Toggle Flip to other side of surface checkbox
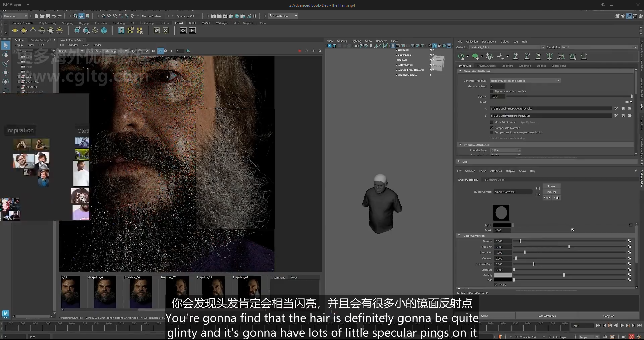Viewport: 644px width, 340px height. [x=492, y=91]
